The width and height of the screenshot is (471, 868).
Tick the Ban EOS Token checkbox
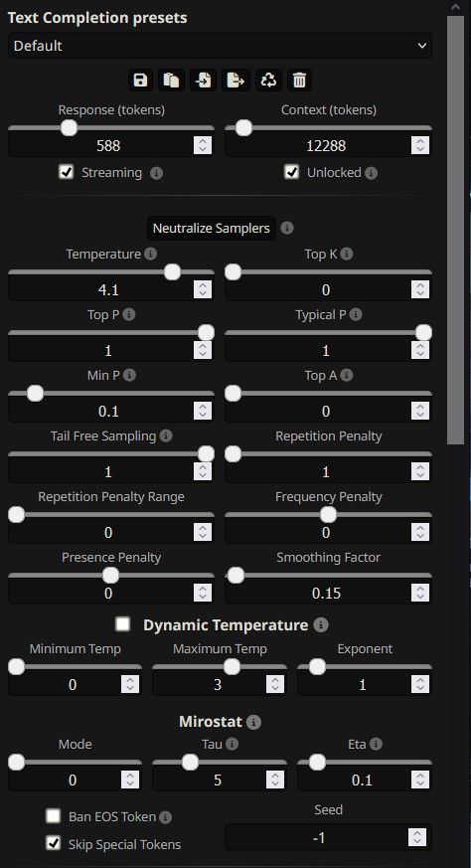coord(53,816)
